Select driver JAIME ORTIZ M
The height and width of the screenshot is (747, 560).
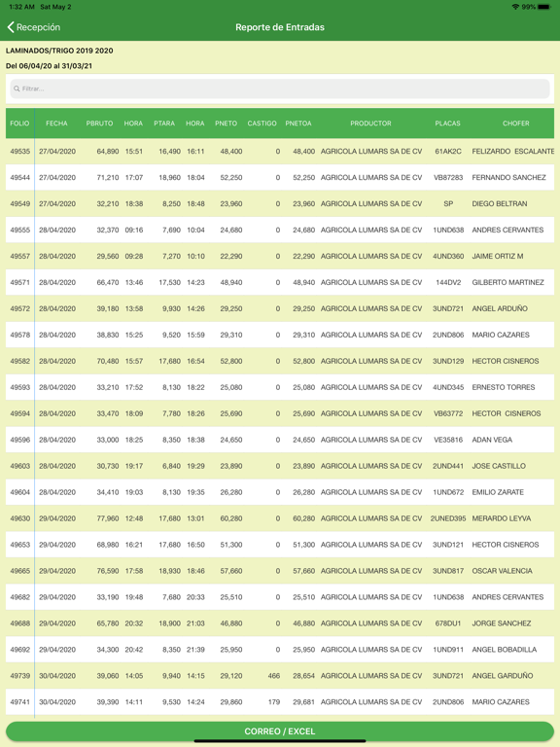pos(498,256)
